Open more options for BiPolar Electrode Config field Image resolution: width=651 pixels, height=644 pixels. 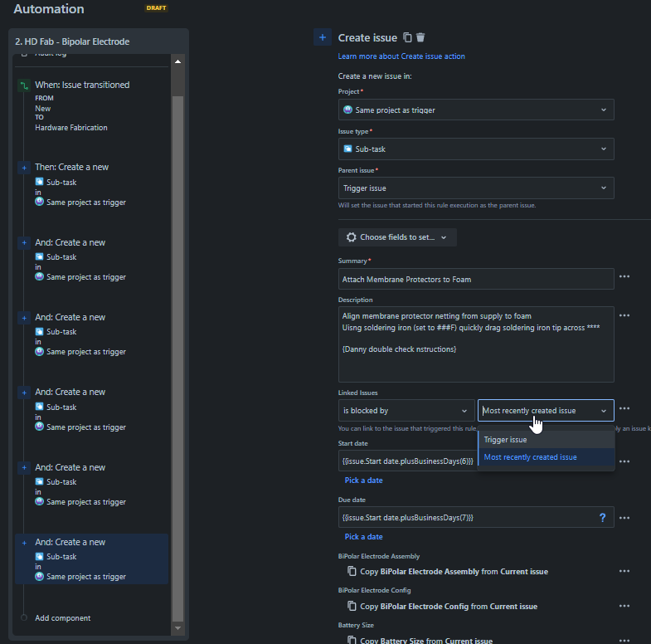[x=624, y=606]
